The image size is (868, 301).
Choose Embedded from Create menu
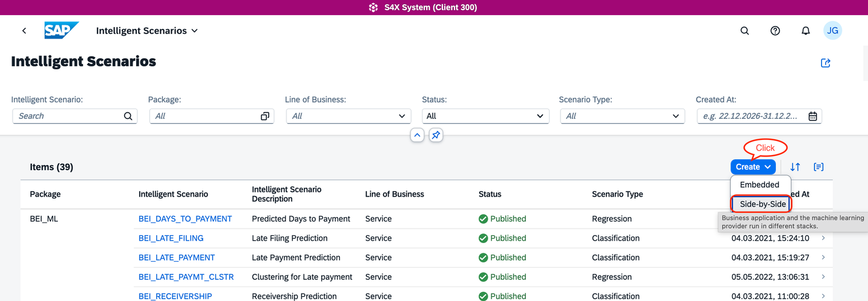759,185
